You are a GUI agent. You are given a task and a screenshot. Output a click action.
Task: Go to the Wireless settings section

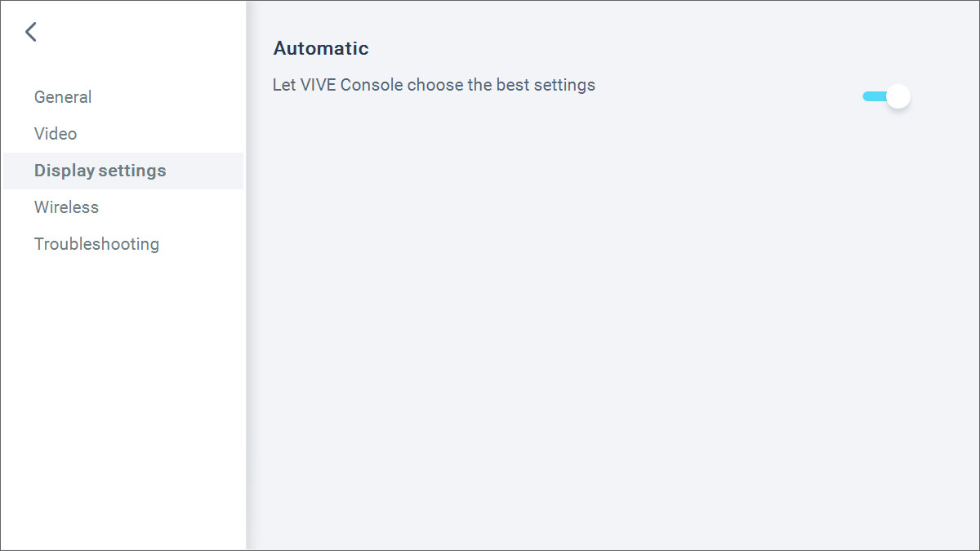click(66, 207)
